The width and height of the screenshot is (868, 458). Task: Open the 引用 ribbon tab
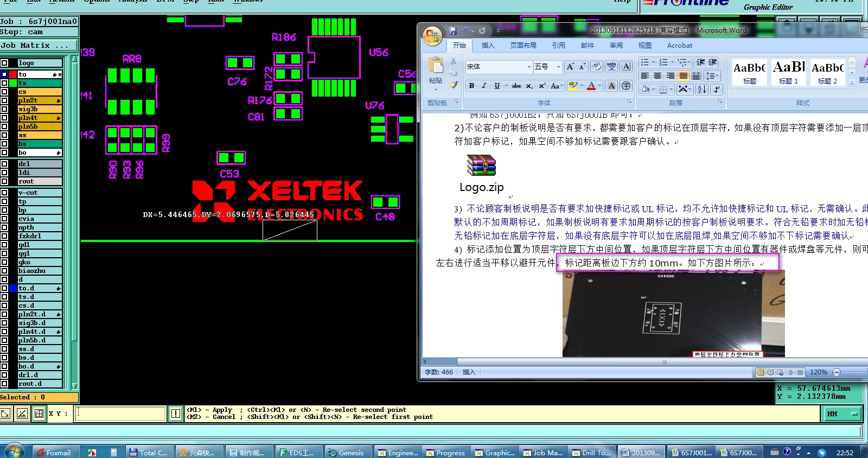click(558, 46)
